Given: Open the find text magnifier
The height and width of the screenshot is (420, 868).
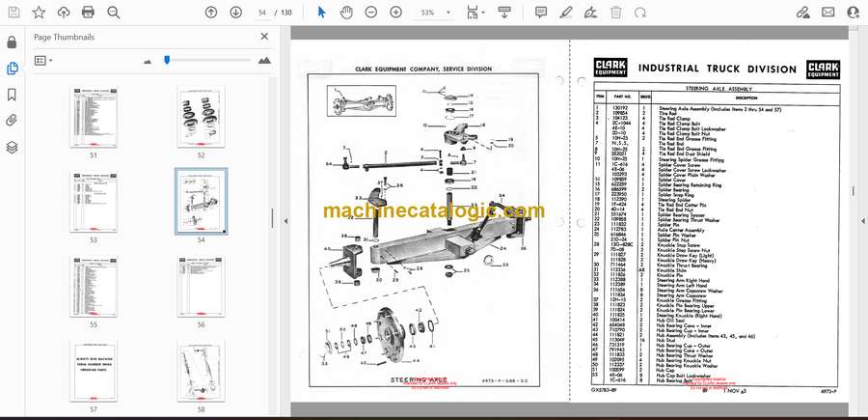Looking at the screenshot, I should coord(114,13).
